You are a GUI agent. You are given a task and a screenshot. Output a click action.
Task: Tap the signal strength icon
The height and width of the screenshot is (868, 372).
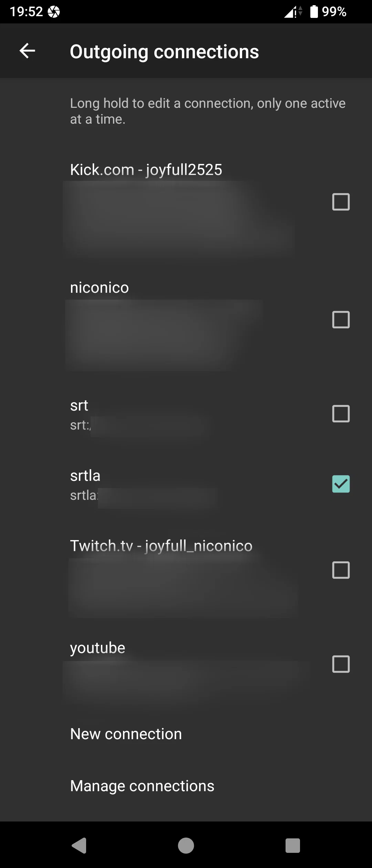pyautogui.click(x=293, y=12)
